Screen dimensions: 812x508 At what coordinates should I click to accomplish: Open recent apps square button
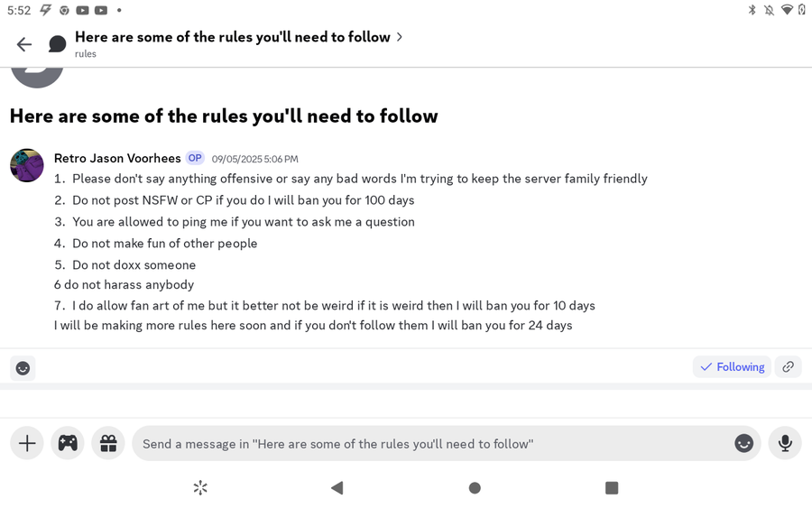pos(612,487)
